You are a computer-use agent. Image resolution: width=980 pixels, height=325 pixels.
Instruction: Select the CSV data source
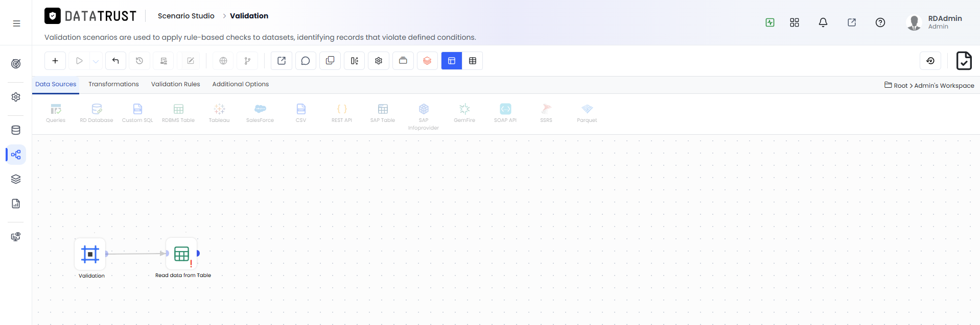coord(301,113)
